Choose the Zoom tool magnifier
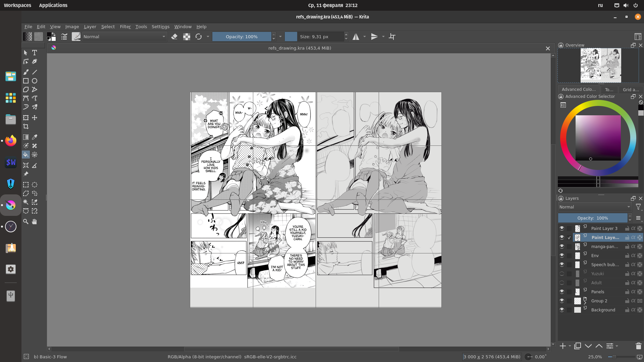 (x=26, y=222)
